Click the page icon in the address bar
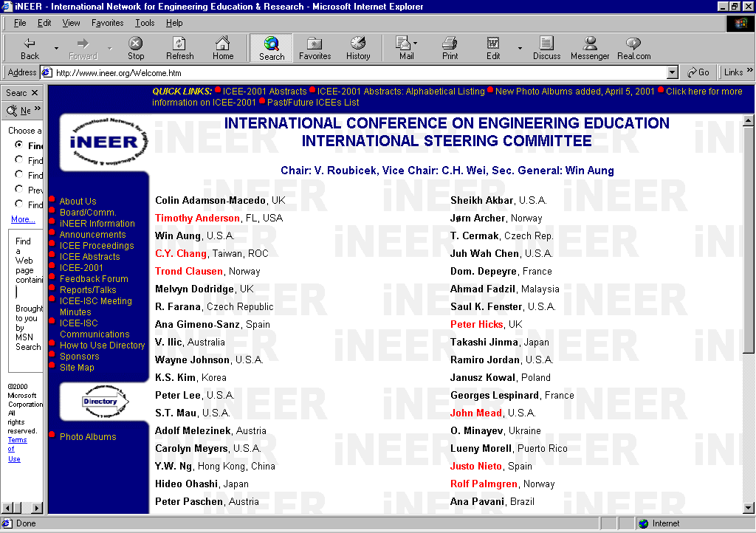Viewport: 756px width, 533px height. click(x=47, y=72)
